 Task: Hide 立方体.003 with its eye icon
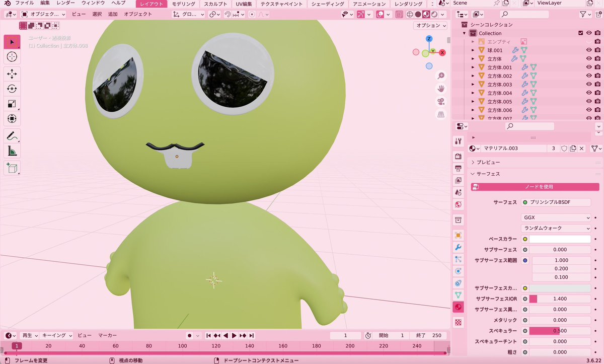pos(589,85)
